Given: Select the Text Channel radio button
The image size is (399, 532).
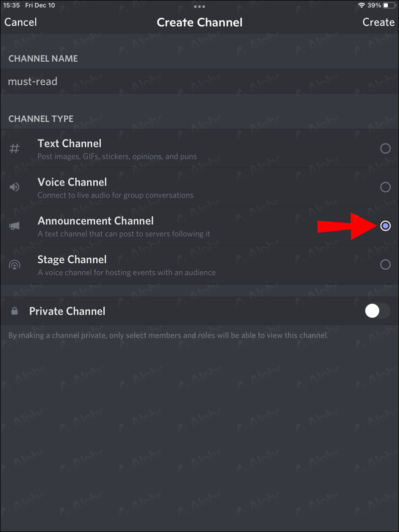Looking at the screenshot, I should [x=385, y=149].
